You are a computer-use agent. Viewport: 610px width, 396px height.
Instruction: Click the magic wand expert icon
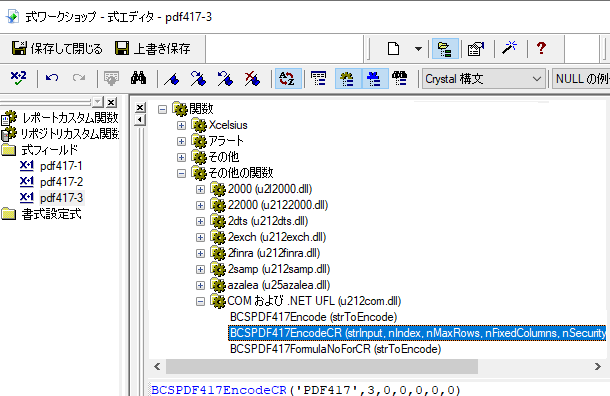click(509, 48)
